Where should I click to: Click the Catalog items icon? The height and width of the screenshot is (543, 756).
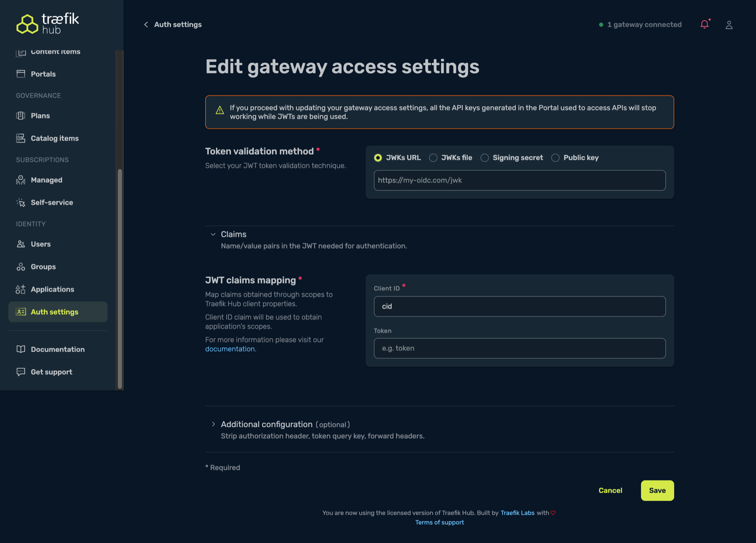pos(21,138)
